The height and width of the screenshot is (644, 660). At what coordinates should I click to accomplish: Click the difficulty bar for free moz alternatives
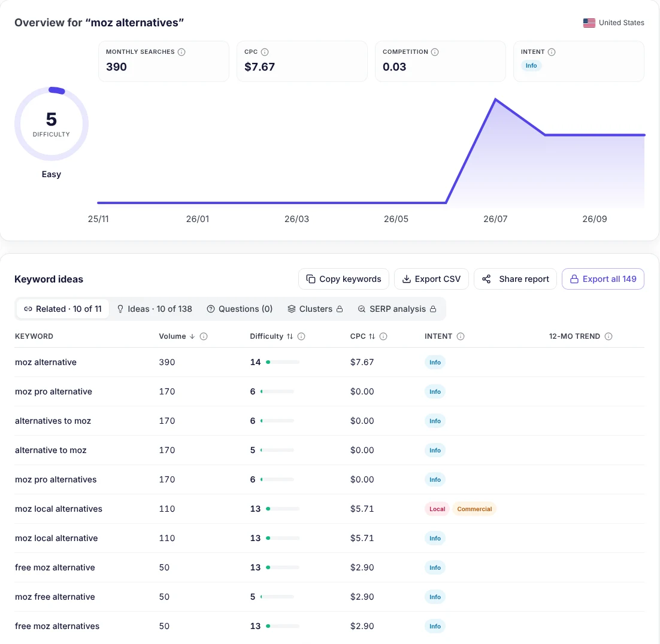point(283,626)
